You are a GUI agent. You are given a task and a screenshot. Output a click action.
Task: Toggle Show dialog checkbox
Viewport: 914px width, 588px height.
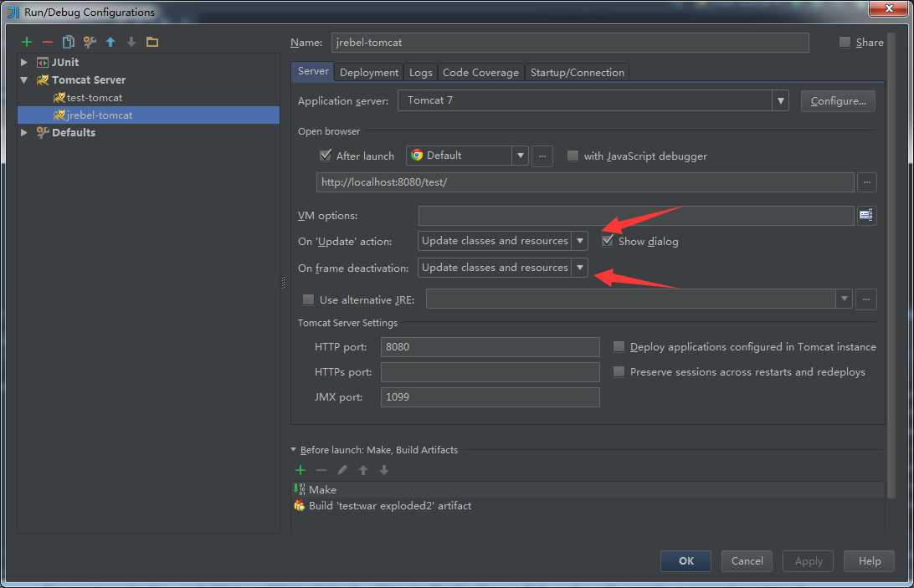coord(608,241)
